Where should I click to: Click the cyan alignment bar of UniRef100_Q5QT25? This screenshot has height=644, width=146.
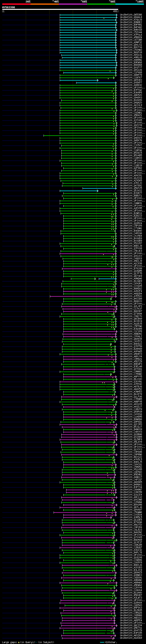click(99, 188)
